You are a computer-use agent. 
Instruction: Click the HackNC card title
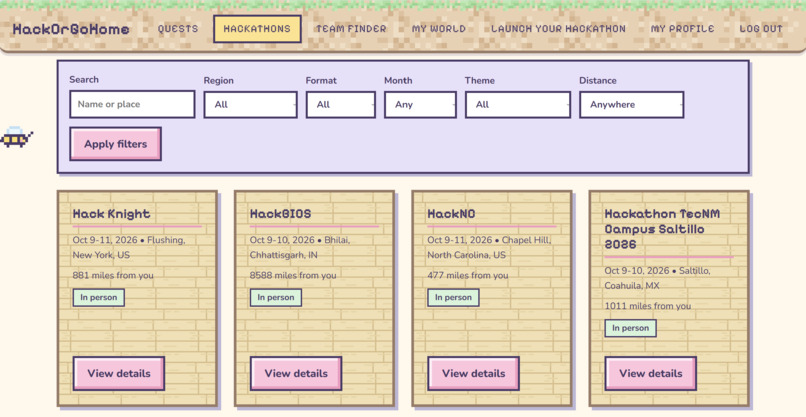click(451, 214)
